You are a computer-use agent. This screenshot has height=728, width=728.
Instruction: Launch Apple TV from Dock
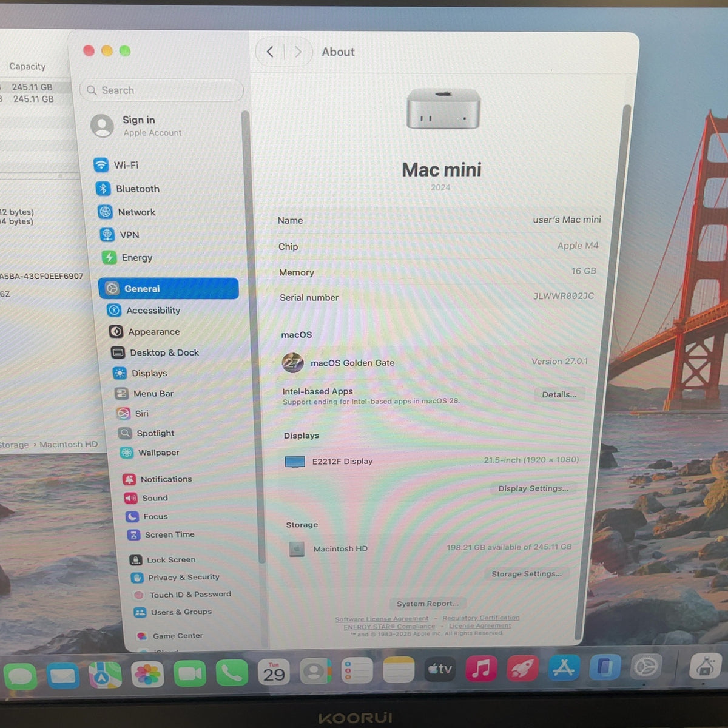coord(440,669)
